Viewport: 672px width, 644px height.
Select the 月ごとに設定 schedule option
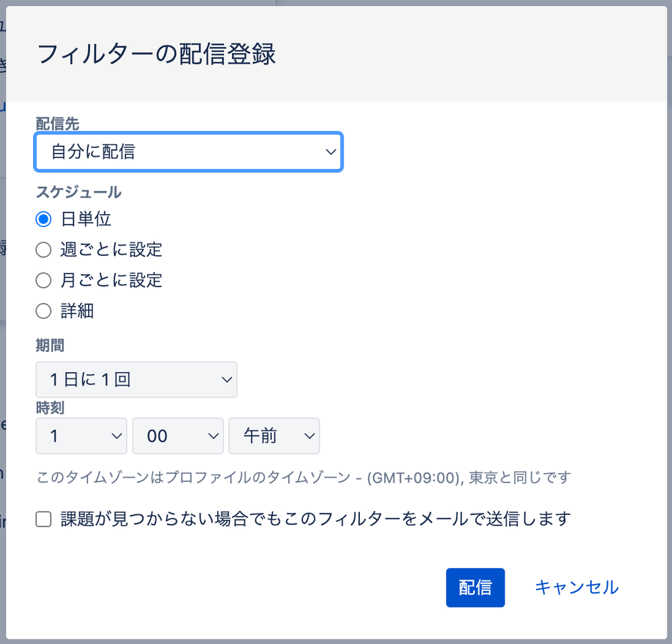point(42,280)
